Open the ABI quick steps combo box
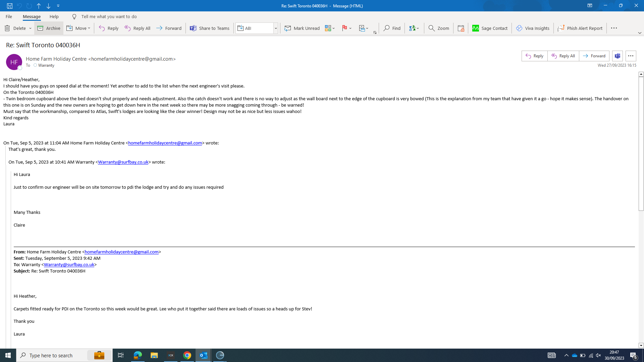Screen dimensions: 644x362 click(276, 28)
